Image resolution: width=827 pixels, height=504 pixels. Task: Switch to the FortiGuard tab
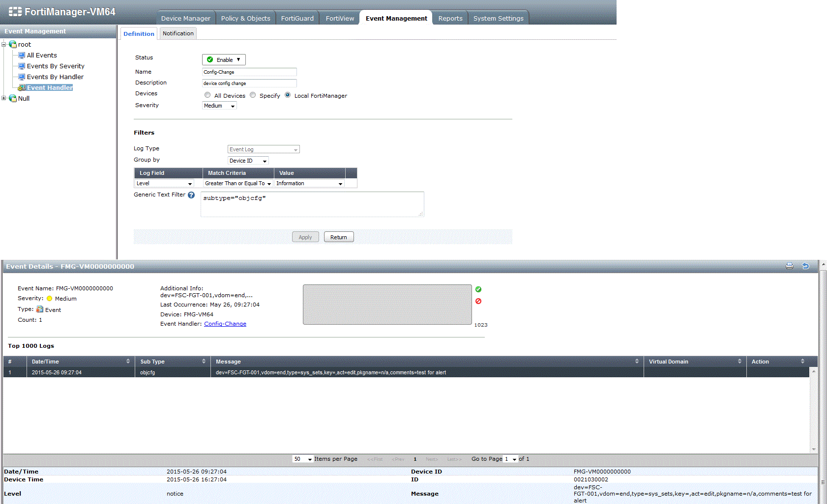click(297, 18)
